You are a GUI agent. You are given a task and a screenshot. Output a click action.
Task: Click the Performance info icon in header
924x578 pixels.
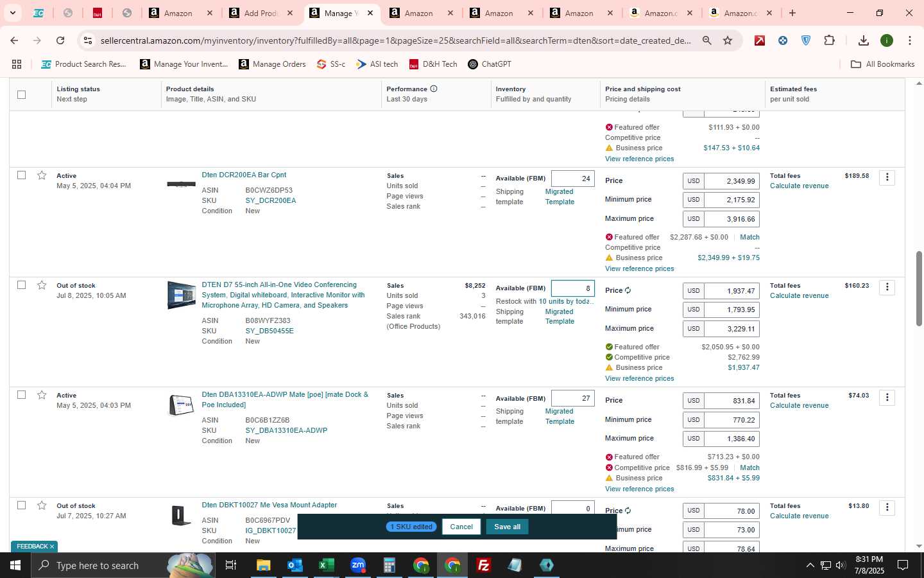(434, 89)
